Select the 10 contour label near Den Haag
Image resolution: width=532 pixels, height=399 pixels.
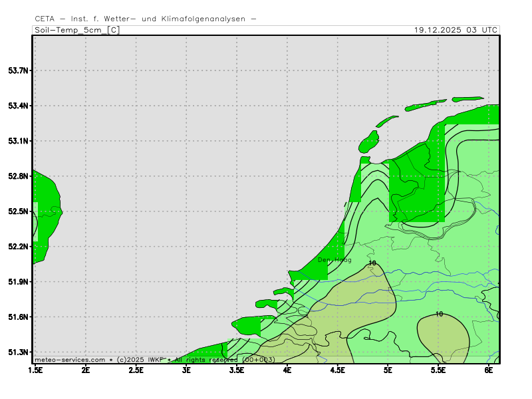point(372,263)
